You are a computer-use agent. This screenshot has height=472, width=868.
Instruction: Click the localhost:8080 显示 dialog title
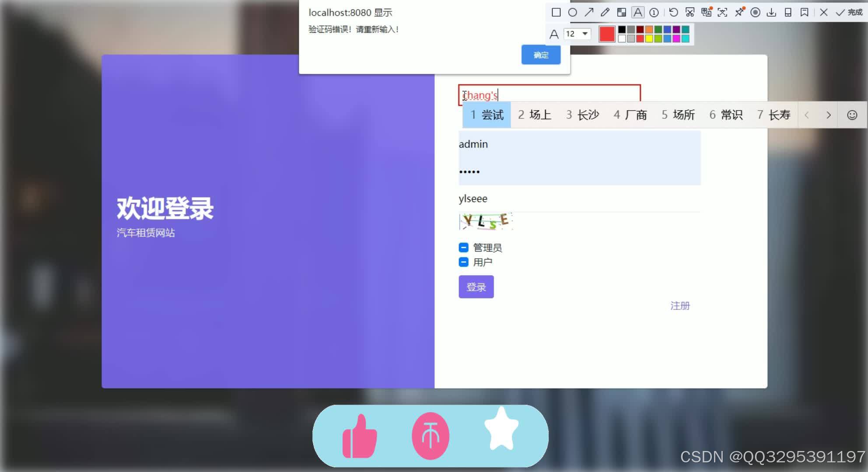350,13
